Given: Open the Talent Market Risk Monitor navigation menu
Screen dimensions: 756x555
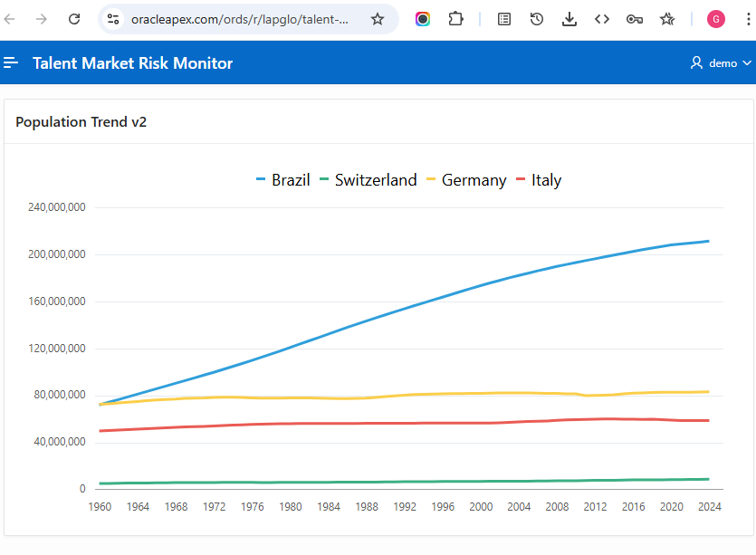Looking at the screenshot, I should (11, 62).
